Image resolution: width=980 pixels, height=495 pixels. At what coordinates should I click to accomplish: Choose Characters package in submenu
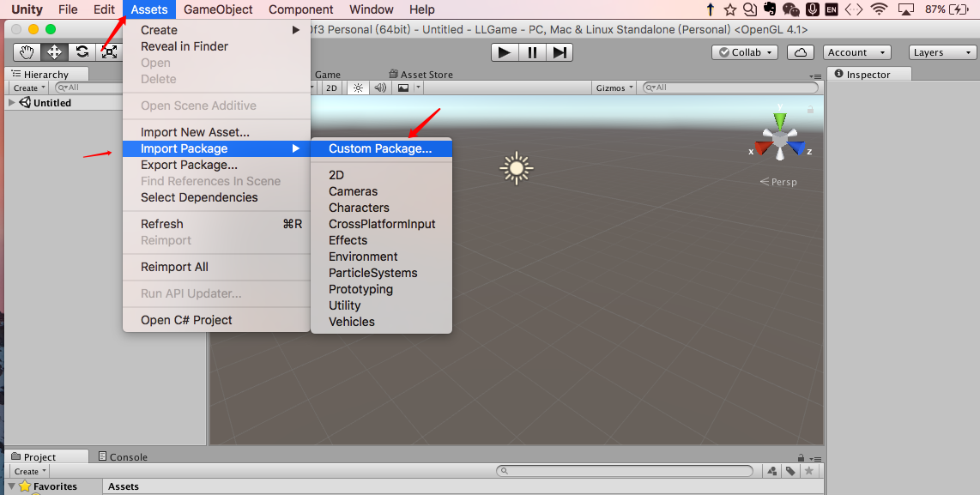(381, 208)
